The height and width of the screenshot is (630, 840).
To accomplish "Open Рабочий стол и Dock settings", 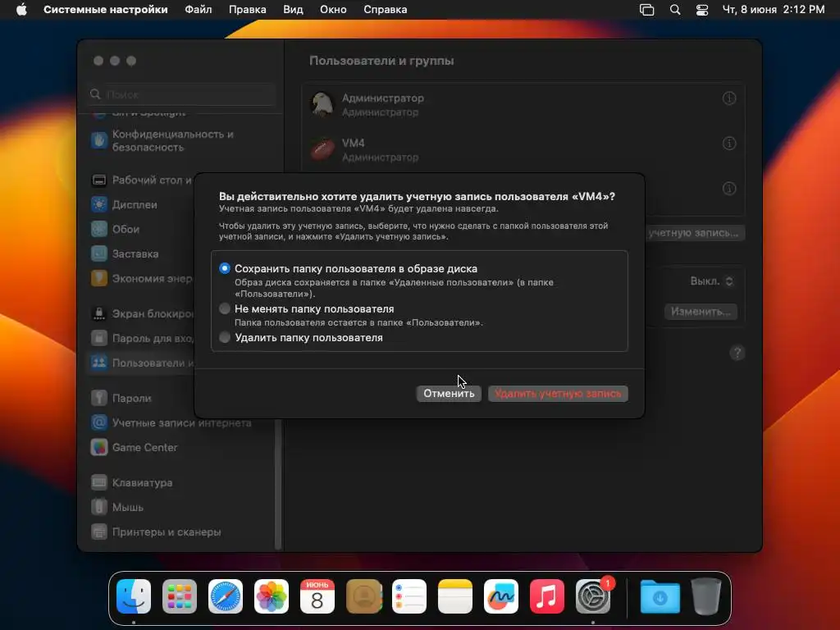I will click(x=140, y=180).
